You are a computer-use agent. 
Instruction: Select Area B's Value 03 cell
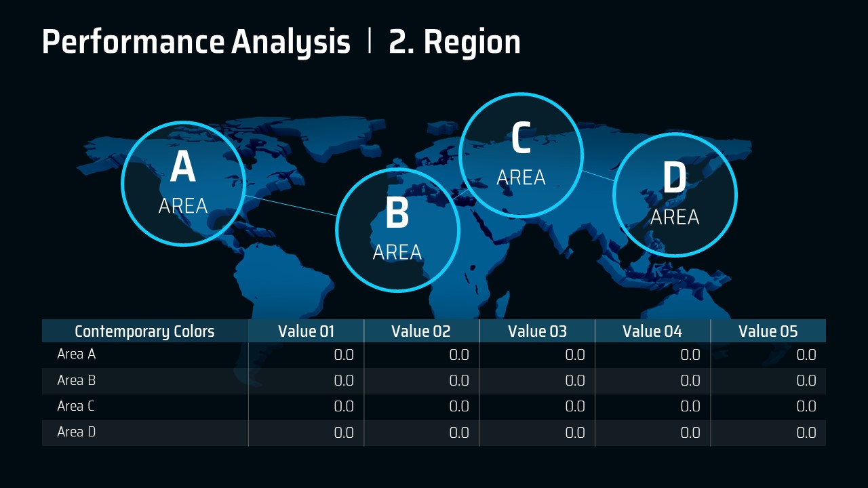tap(574, 381)
